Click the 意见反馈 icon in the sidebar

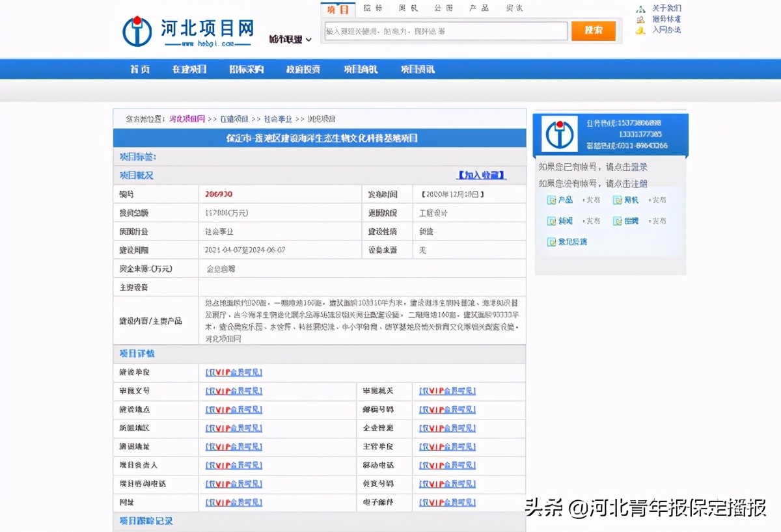coord(551,242)
